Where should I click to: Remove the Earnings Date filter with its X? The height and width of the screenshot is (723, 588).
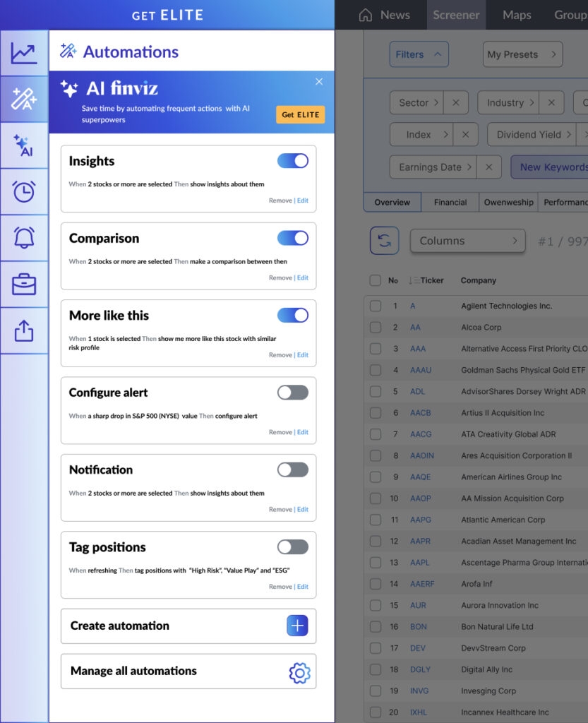point(489,167)
